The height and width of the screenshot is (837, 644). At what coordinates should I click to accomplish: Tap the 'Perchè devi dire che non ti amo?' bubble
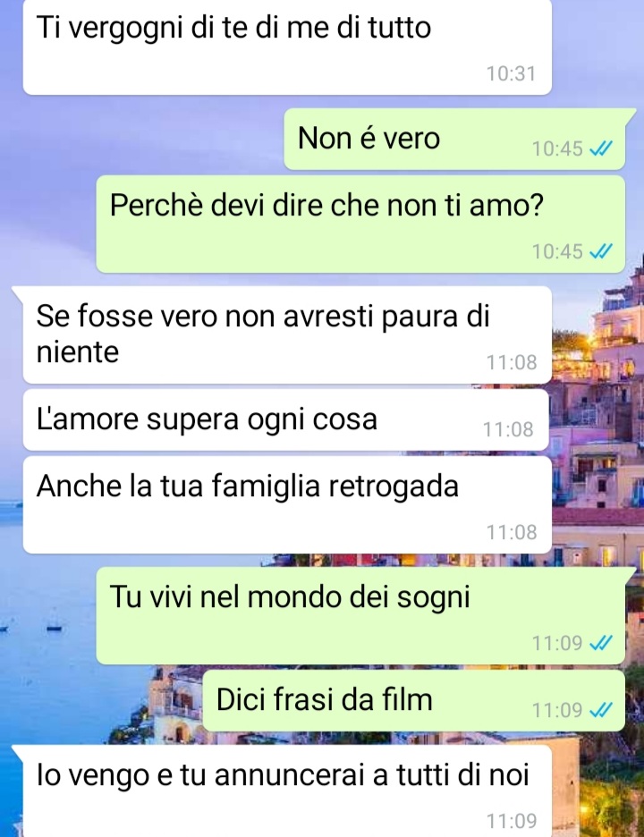click(x=360, y=224)
